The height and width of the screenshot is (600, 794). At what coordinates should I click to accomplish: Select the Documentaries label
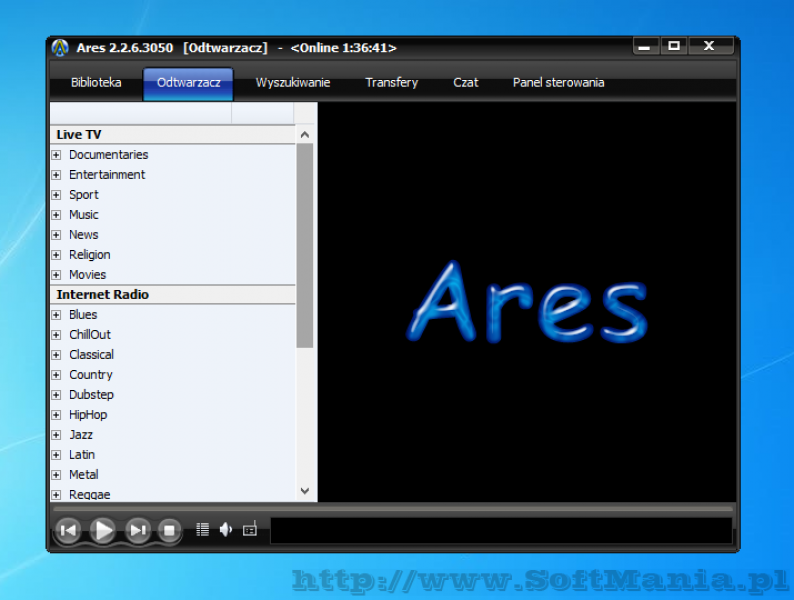coord(109,154)
